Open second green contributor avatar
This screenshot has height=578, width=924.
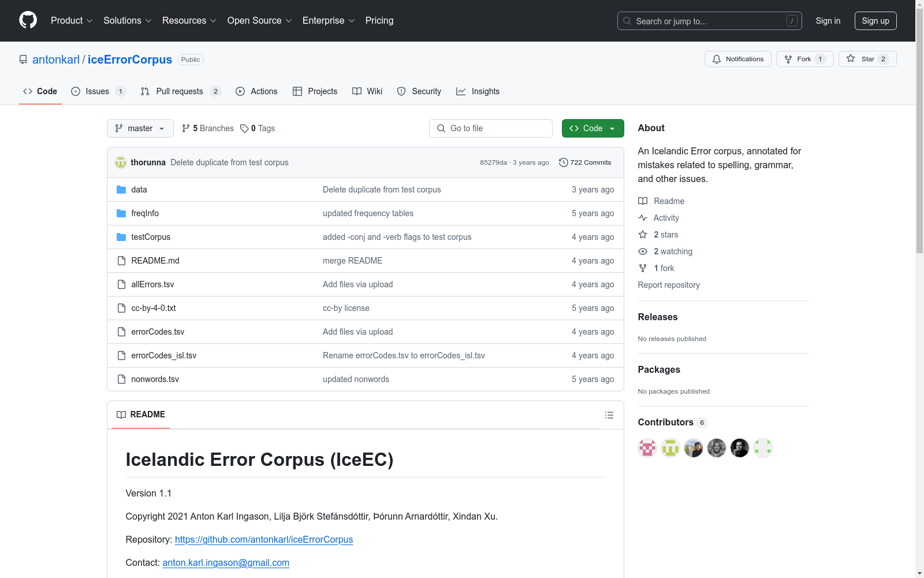(670, 448)
